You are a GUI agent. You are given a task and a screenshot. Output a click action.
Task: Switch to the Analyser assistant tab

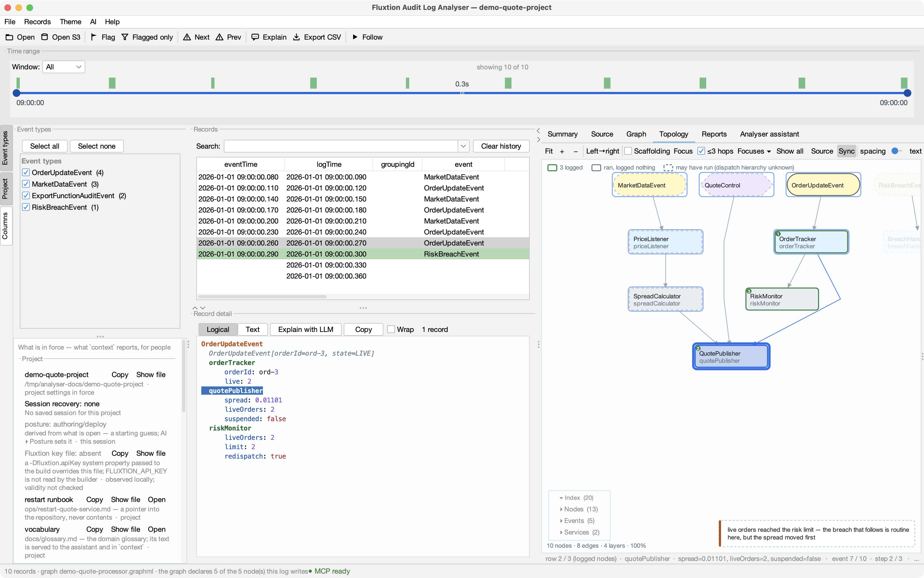[769, 134]
